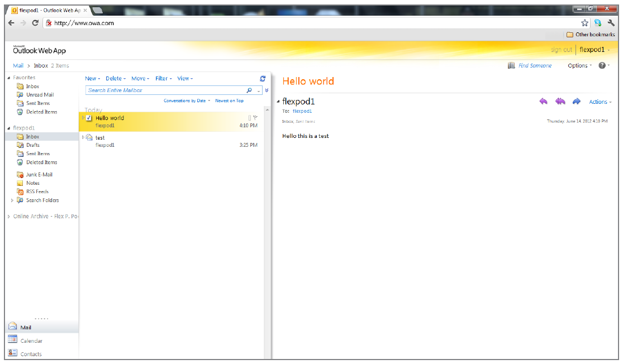Image resolution: width=623 pixels, height=364 pixels.
Task: Open the Options dropdown
Action: click(x=579, y=65)
